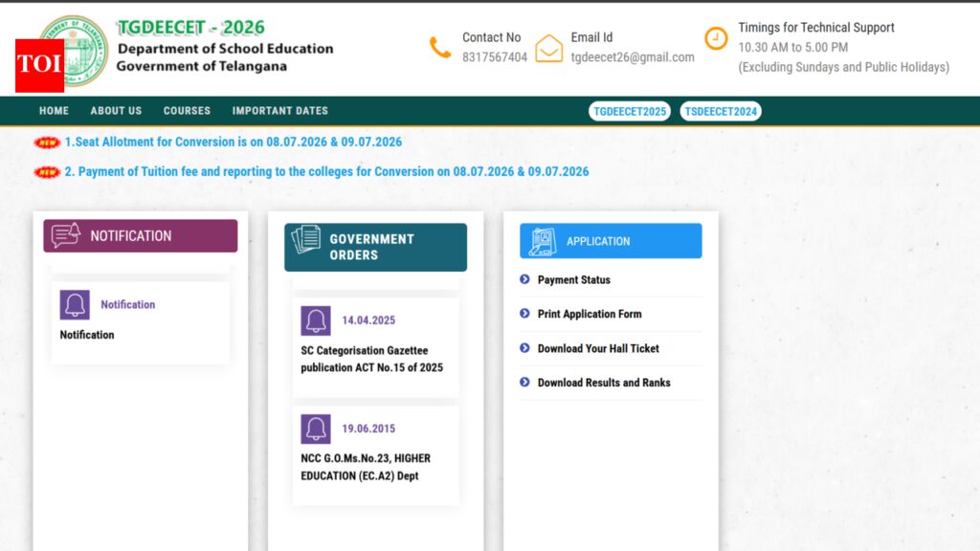Click the date 19.06.2015
Screen dimensions: 980x551
click(368, 429)
